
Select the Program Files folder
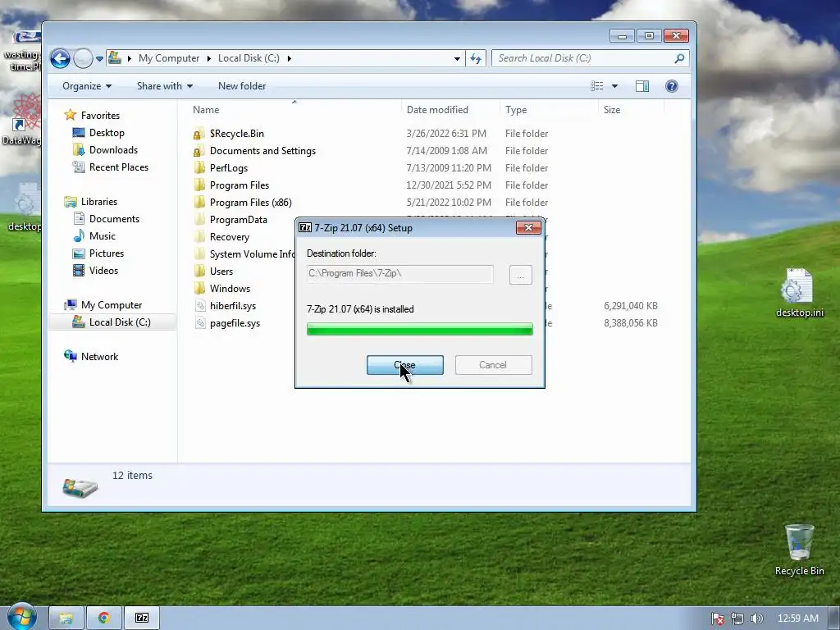[x=240, y=185]
